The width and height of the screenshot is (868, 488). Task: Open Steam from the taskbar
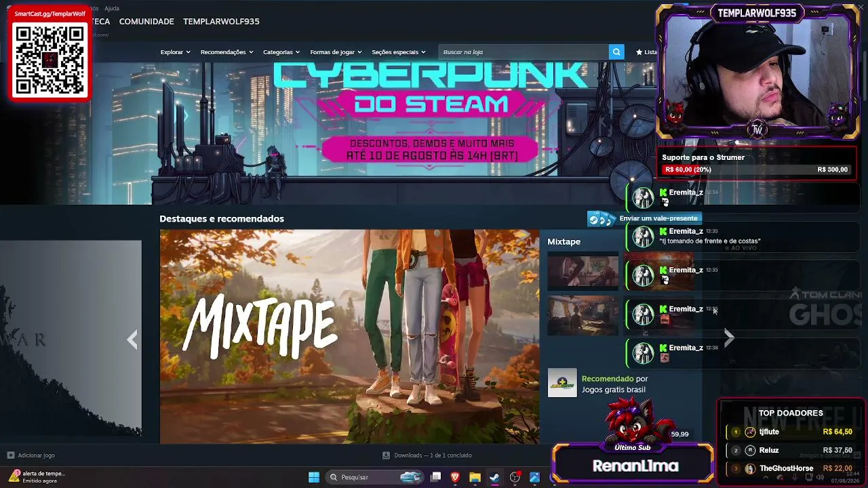click(495, 477)
